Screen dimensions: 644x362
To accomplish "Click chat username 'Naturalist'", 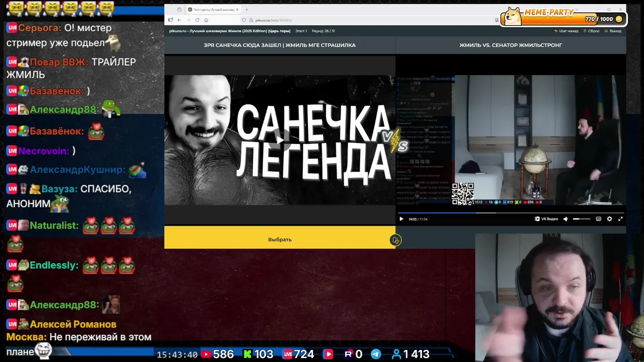I will [54, 226].
